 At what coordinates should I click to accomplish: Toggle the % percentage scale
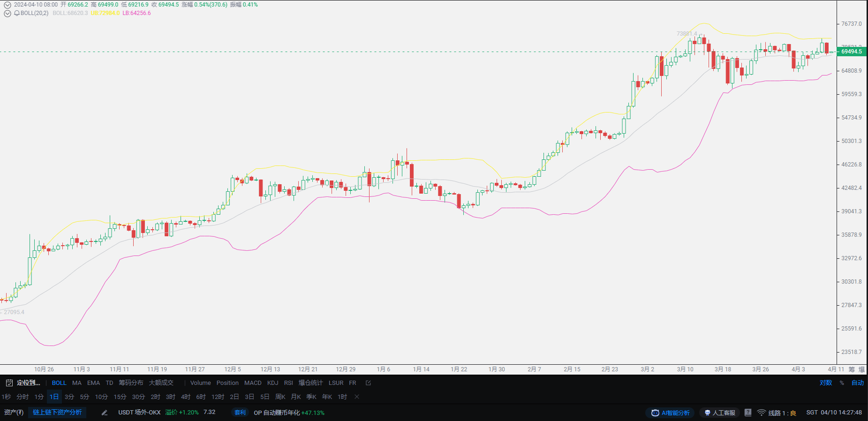point(842,383)
